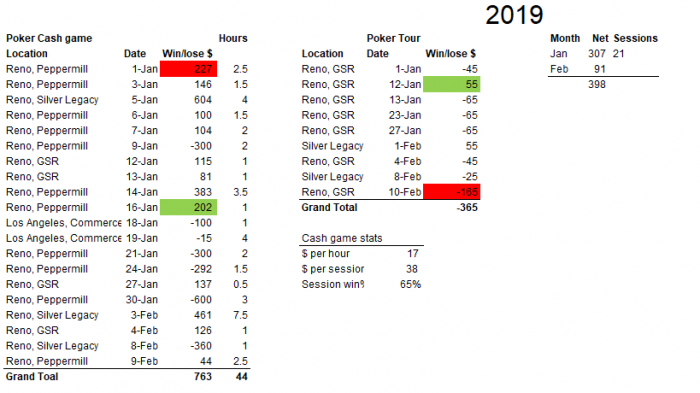The width and height of the screenshot is (700, 393).
Task: Select the Hours column header
Action: [x=233, y=38]
